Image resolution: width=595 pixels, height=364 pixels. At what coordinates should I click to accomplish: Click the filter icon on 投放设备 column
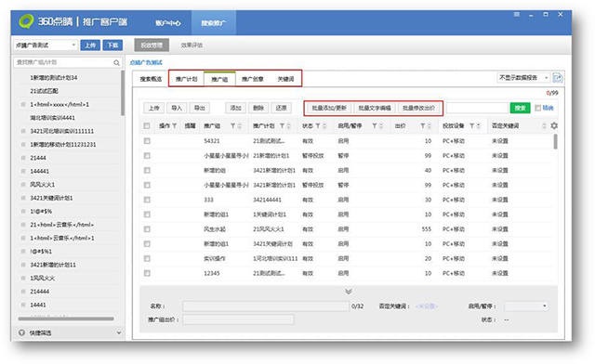pos(472,126)
